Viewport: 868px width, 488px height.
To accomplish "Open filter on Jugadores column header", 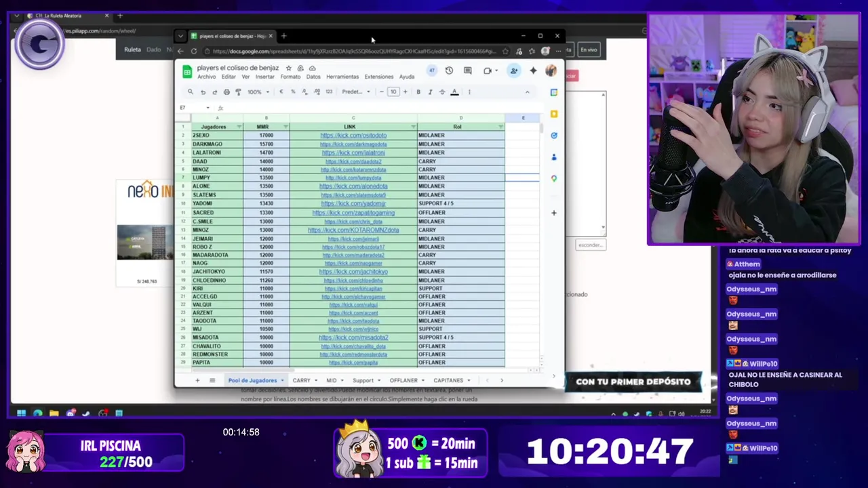I will click(239, 127).
